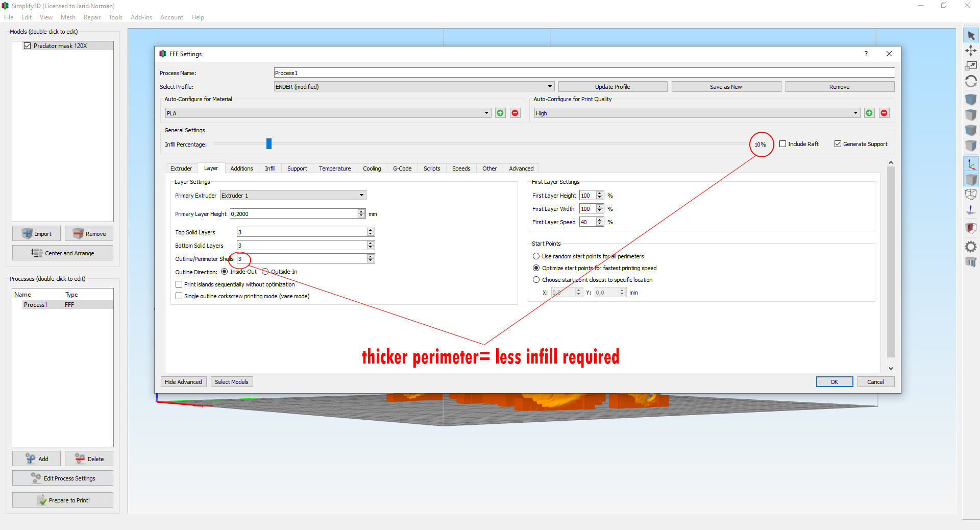Toggle wireframe model rendering

pyautogui.click(x=971, y=194)
